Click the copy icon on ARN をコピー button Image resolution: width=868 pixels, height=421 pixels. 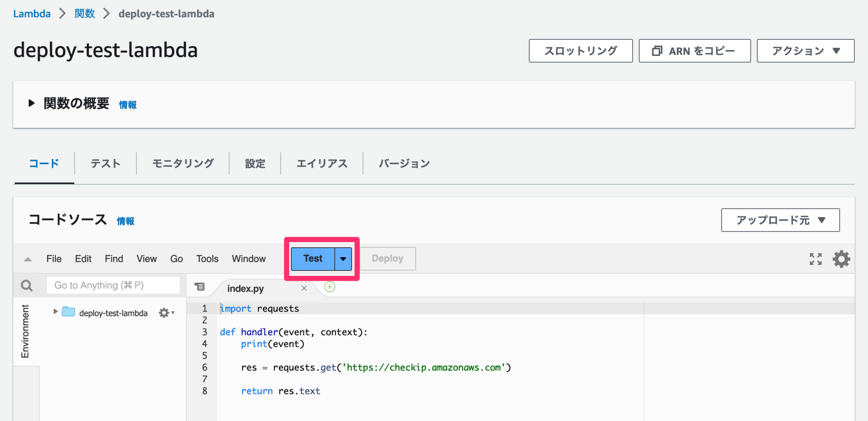point(657,50)
